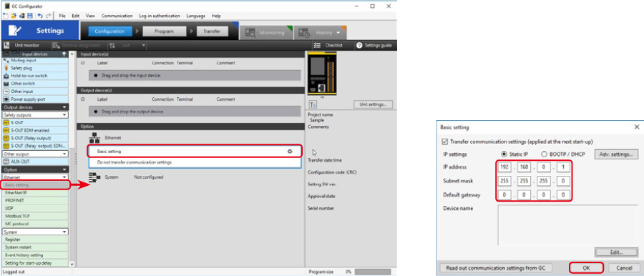Collapse the Output devices section header
Viewport: 644px width, 276px height.
(x=35, y=107)
